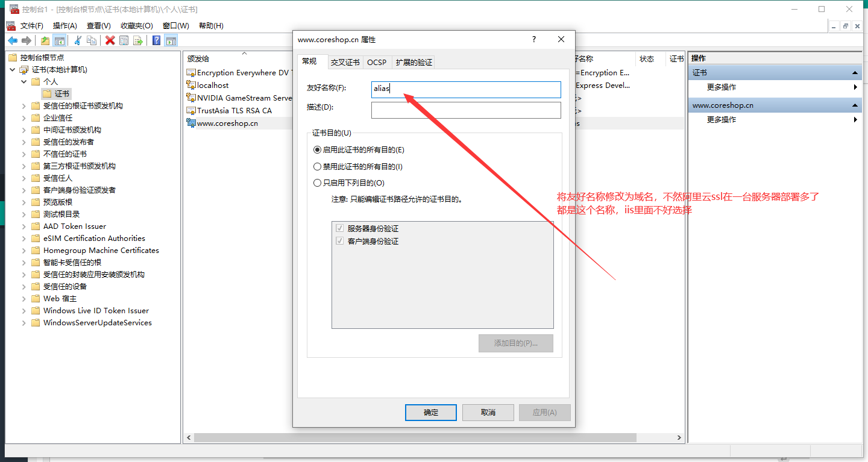Click the blue Help question mark icon

tap(156, 40)
